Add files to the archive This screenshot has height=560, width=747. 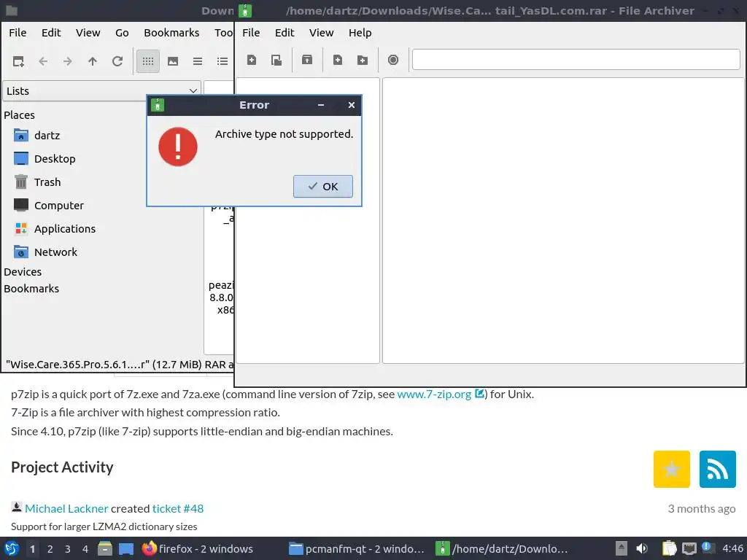click(x=338, y=60)
